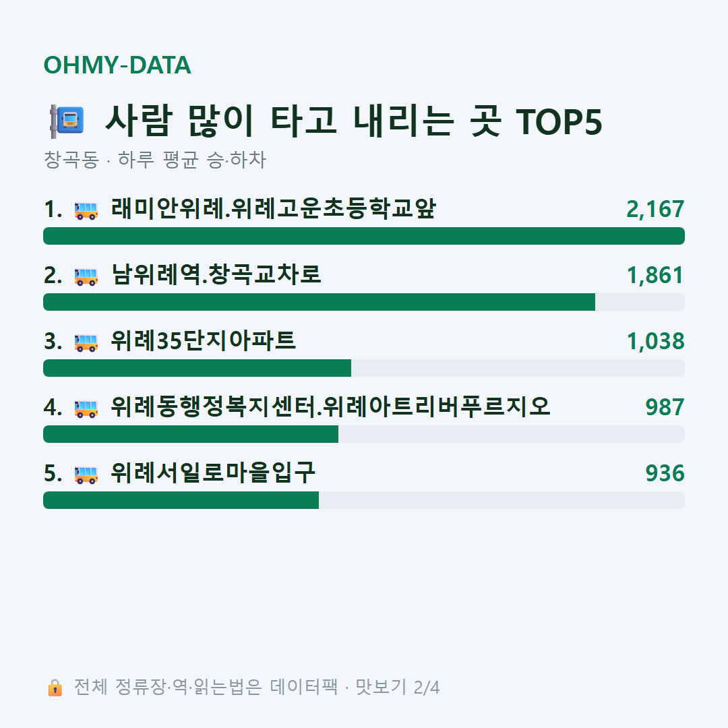Click the bus icon beside rank 1
Image resolution: width=728 pixels, height=728 pixels.
tap(86, 210)
